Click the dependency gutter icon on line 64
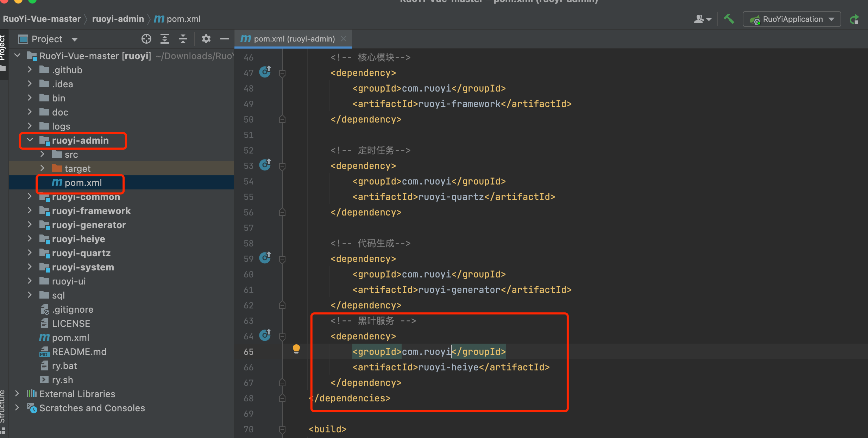Image resolution: width=868 pixels, height=438 pixels. tap(265, 335)
